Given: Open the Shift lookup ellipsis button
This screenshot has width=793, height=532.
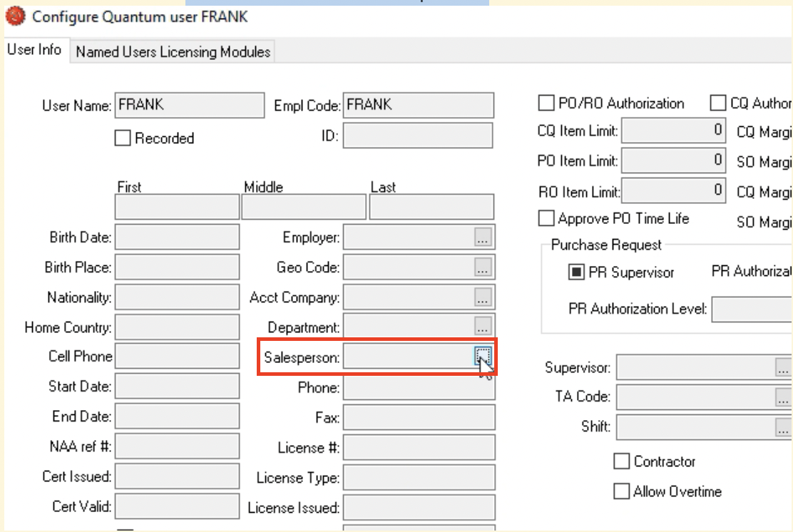Looking at the screenshot, I should point(783,427).
